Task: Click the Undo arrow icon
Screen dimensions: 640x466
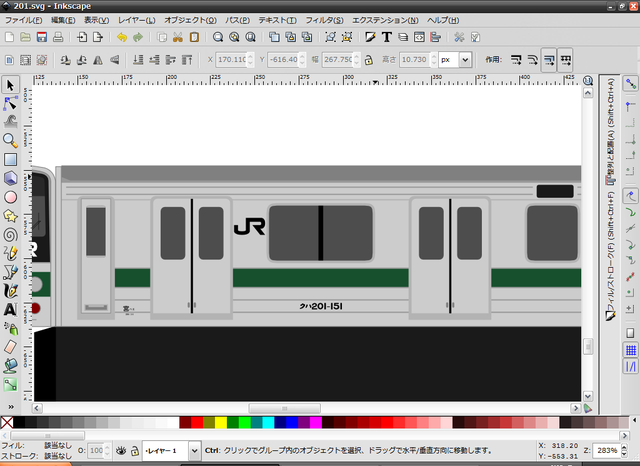Action: (122, 37)
